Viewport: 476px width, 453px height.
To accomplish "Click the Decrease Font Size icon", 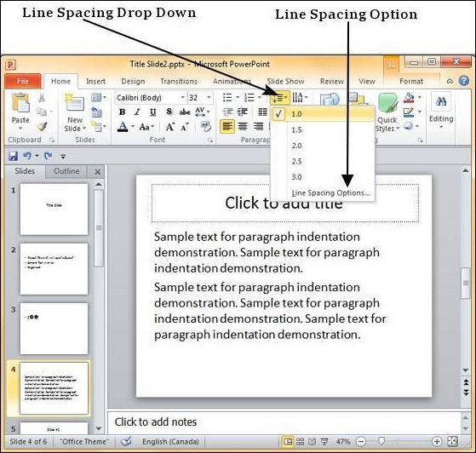I will pyautogui.click(x=185, y=127).
